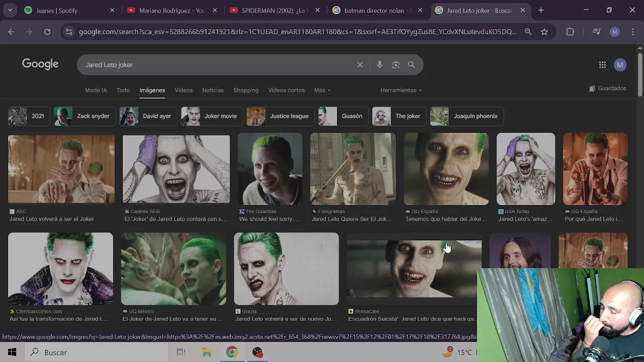644x362 pixels.
Task: Select the Shopping results tab
Action: click(x=246, y=90)
